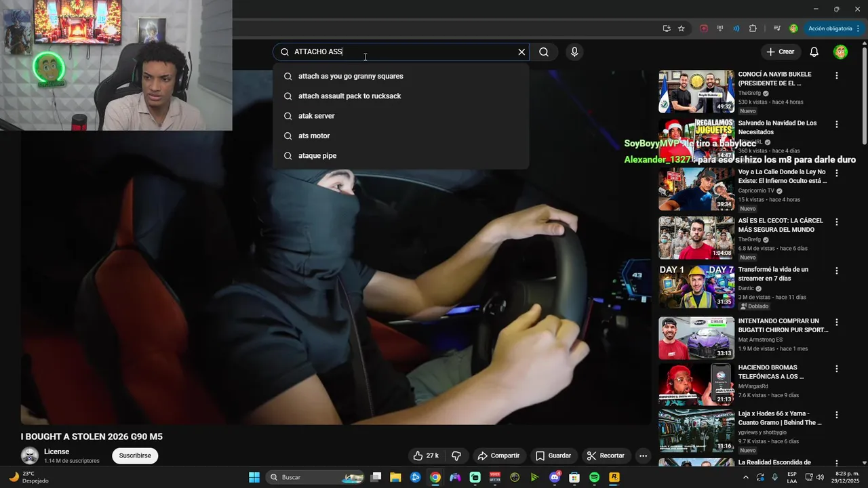Open File Explorer from taskbar
Screen dimensions: 868x488
click(395, 477)
